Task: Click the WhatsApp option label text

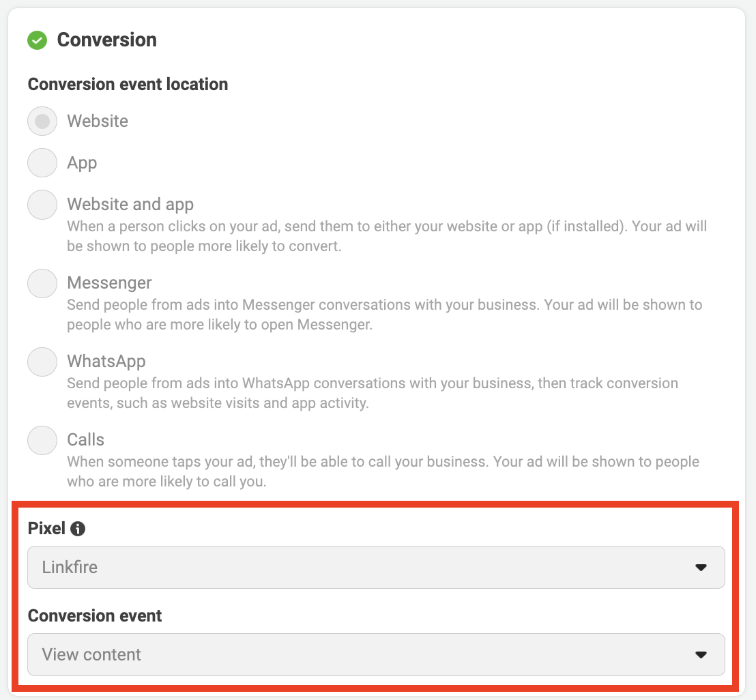Action: coord(106,361)
